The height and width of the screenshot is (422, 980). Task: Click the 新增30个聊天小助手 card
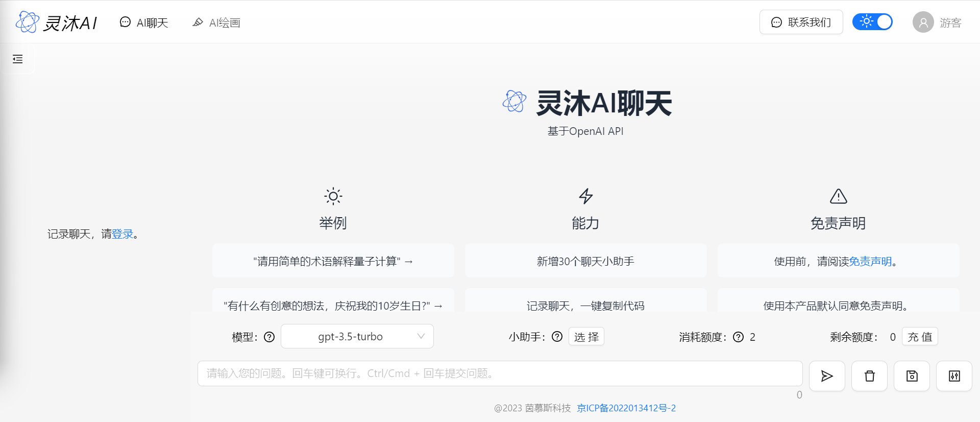tap(586, 261)
